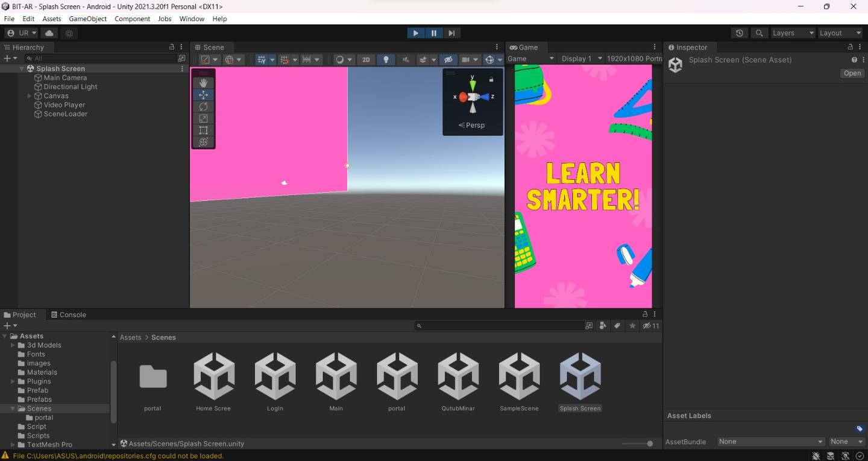Open the Jobs menu
This screenshot has width=868, height=461.
165,19
